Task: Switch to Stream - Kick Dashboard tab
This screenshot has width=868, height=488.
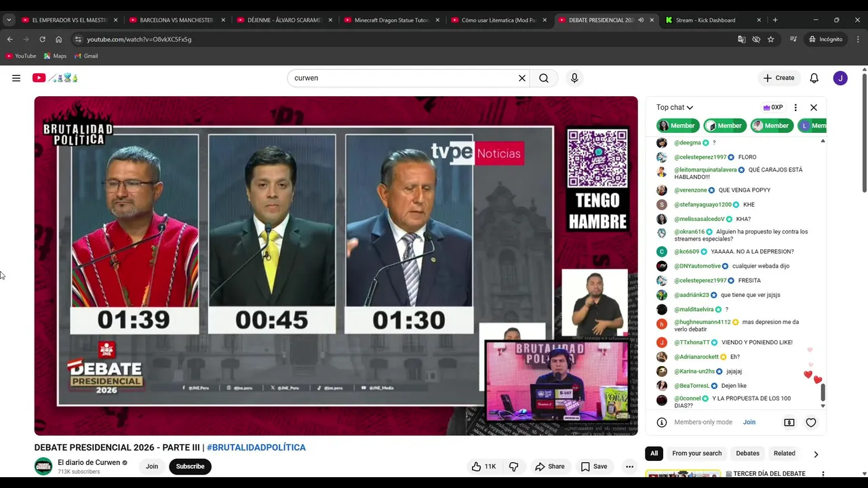Action: (713, 20)
